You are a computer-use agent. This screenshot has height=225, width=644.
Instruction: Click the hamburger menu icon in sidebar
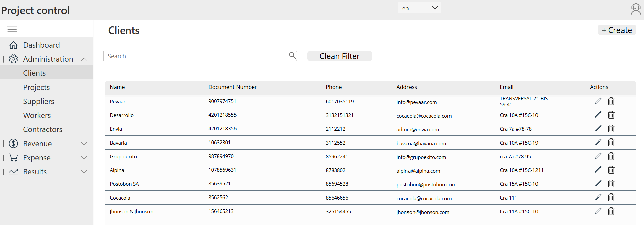[12, 30]
